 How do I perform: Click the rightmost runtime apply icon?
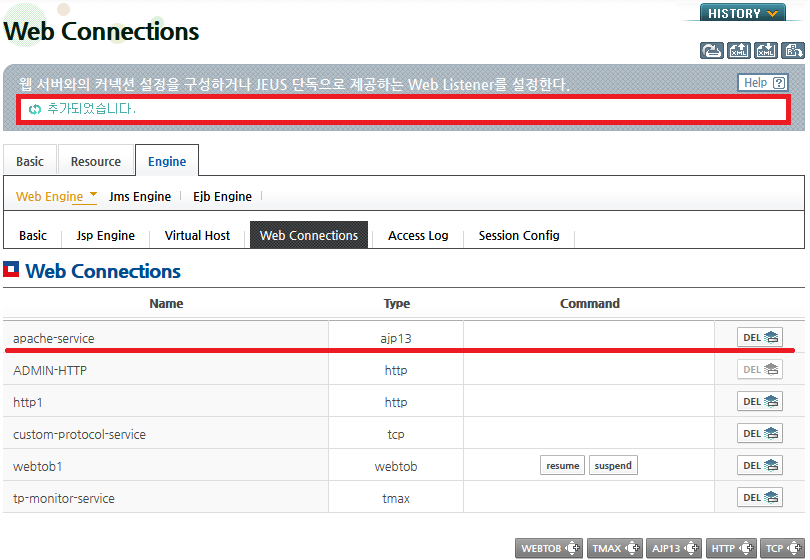792,51
